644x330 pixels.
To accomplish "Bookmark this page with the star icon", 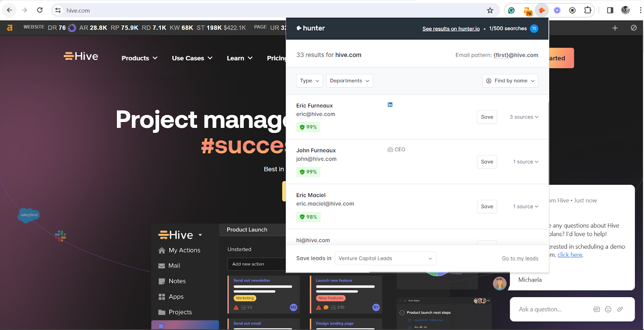I will click(490, 10).
